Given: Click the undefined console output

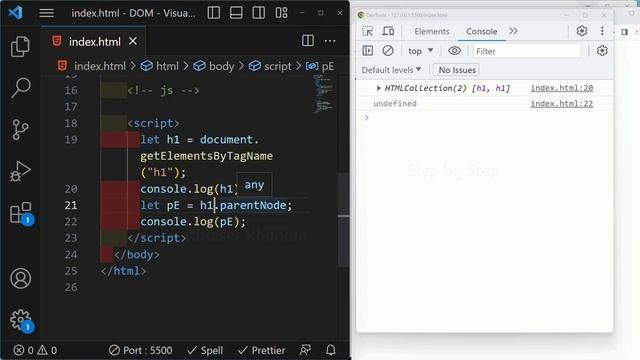Looking at the screenshot, I should 395,104.
